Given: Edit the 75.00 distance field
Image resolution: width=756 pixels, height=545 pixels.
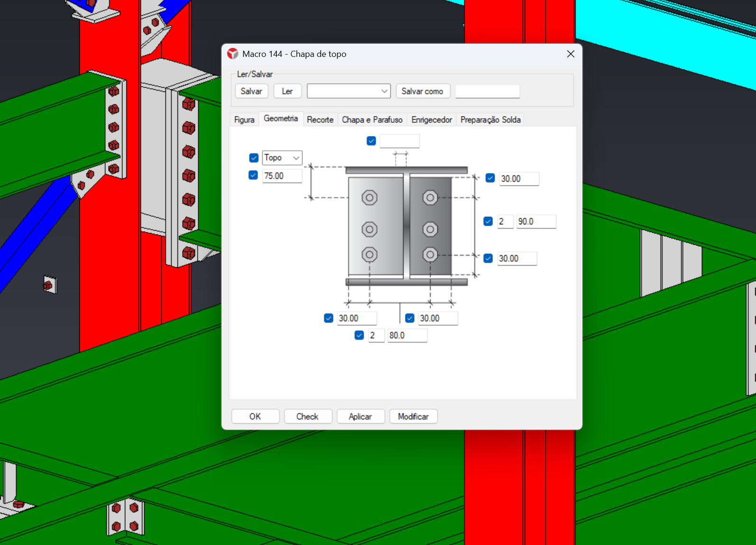Looking at the screenshot, I should coord(282,176).
